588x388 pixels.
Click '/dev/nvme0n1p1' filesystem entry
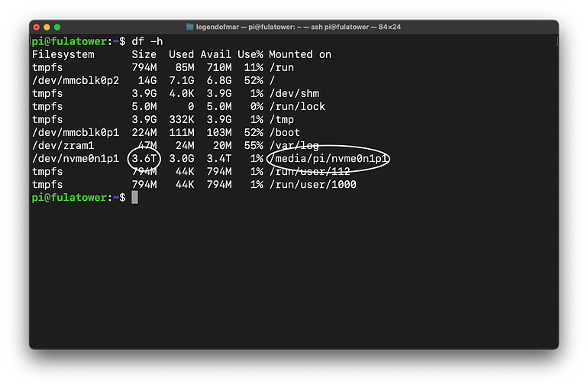click(76, 158)
